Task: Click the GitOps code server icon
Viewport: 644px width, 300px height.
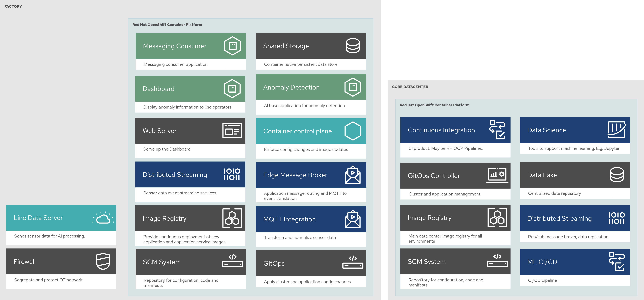Action: pyautogui.click(x=353, y=262)
